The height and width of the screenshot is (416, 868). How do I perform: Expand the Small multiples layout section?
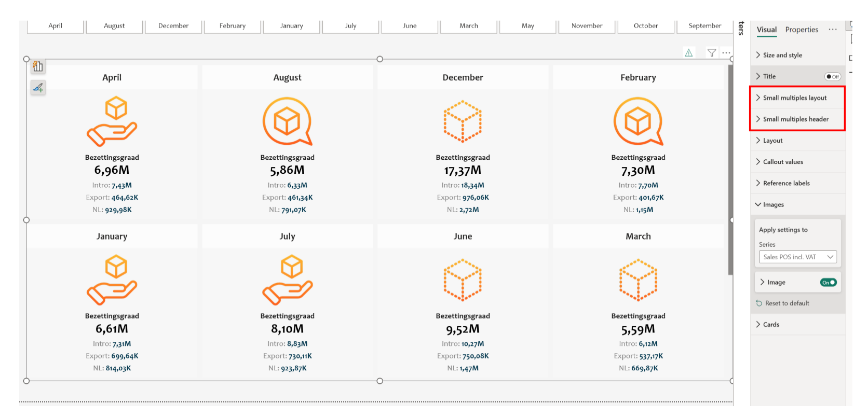[795, 98]
